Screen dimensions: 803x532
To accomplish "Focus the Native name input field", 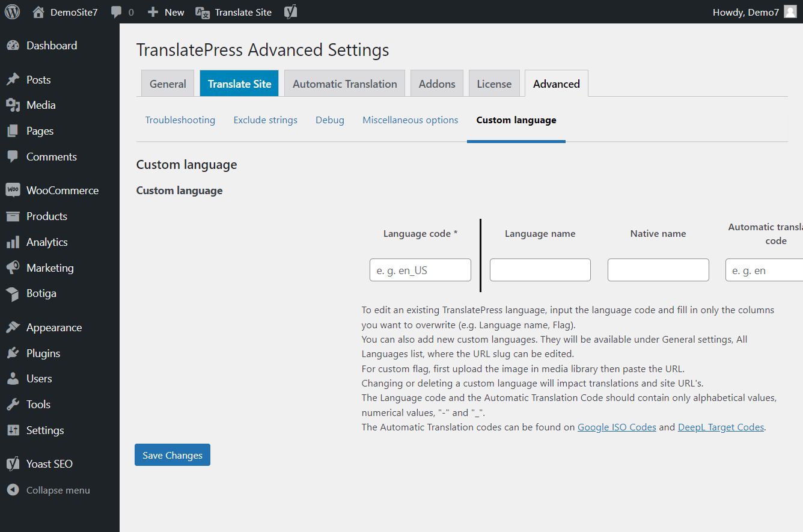I will [658, 270].
